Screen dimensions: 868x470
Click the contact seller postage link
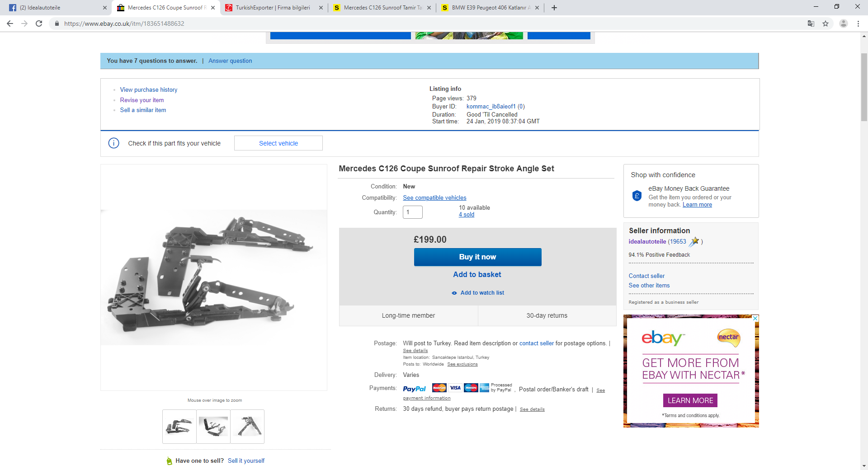pyautogui.click(x=537, y=343)
